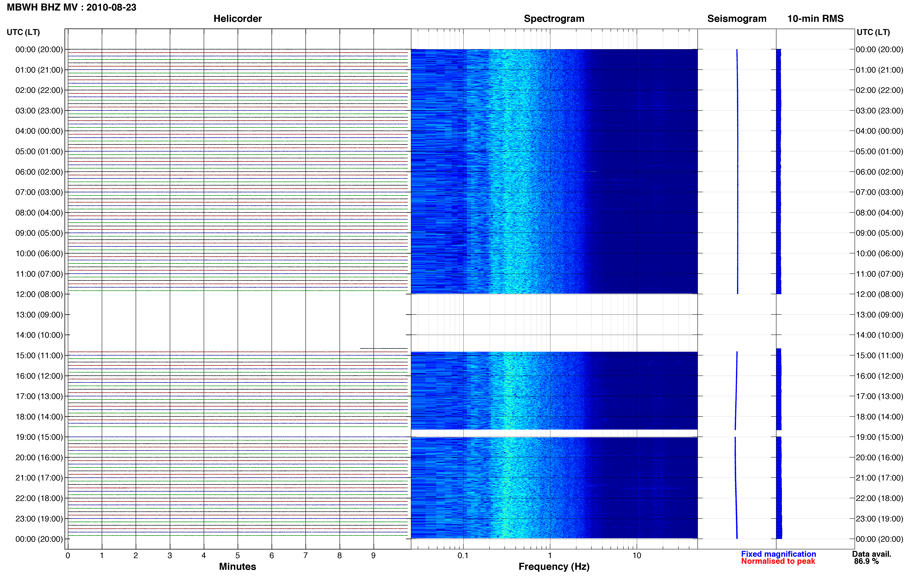The width and height of the screenshot is (924, 578).
Task: Click the left '08:00 (04:00)' time label
Action: tap(39, 213)
